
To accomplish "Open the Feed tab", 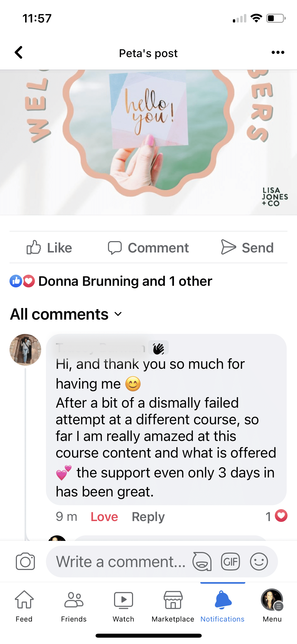I will pos(24,606).
